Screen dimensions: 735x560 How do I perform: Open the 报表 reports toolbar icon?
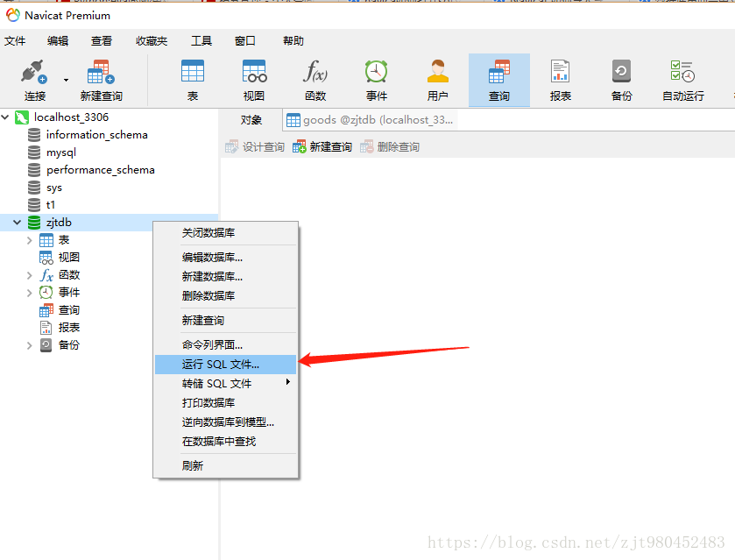pyautogui.click(x=560, y=71)
